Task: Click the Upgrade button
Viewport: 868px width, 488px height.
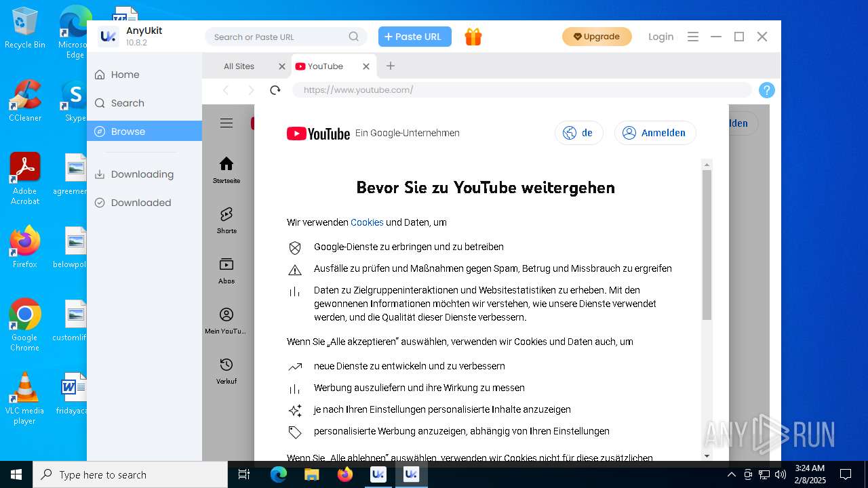Action: (597, 37)
